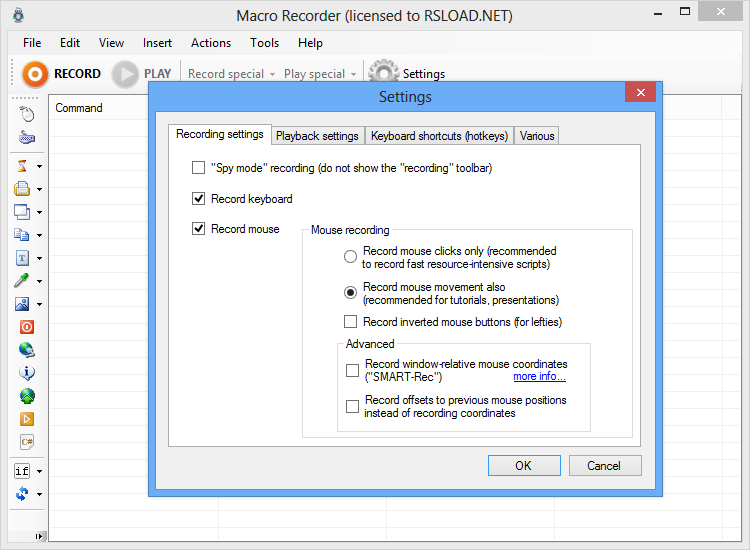
Task: Open the View menu
Action: 111,43
